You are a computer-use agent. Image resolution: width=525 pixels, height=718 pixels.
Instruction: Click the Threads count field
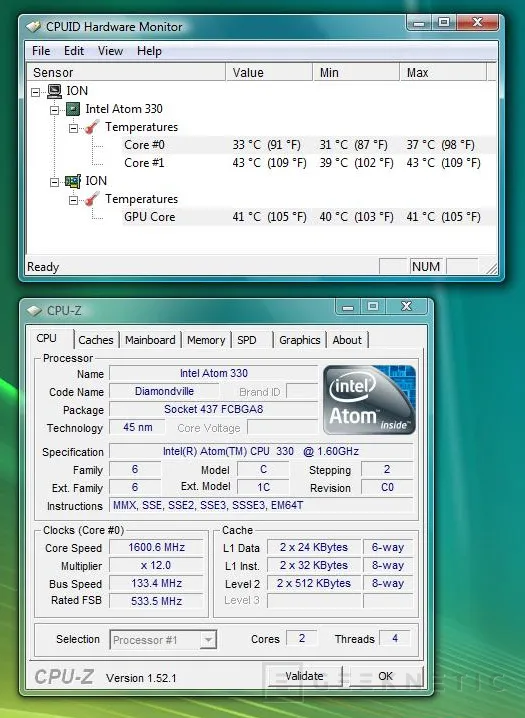395,638
